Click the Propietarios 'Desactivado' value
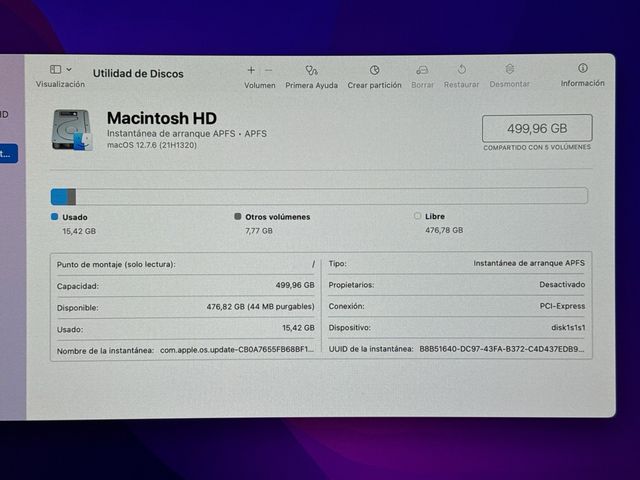Screen dimensions: 640x480 pos(562,284)
